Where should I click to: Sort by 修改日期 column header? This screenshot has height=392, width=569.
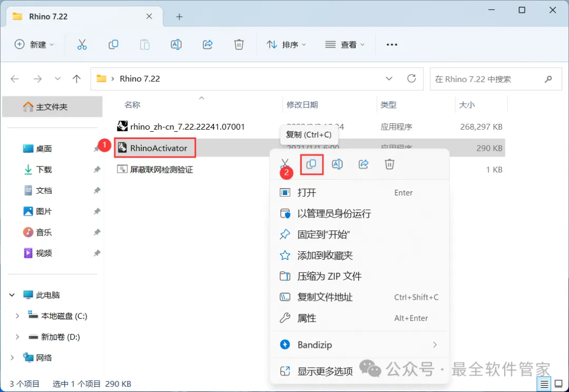pos(302,105)
